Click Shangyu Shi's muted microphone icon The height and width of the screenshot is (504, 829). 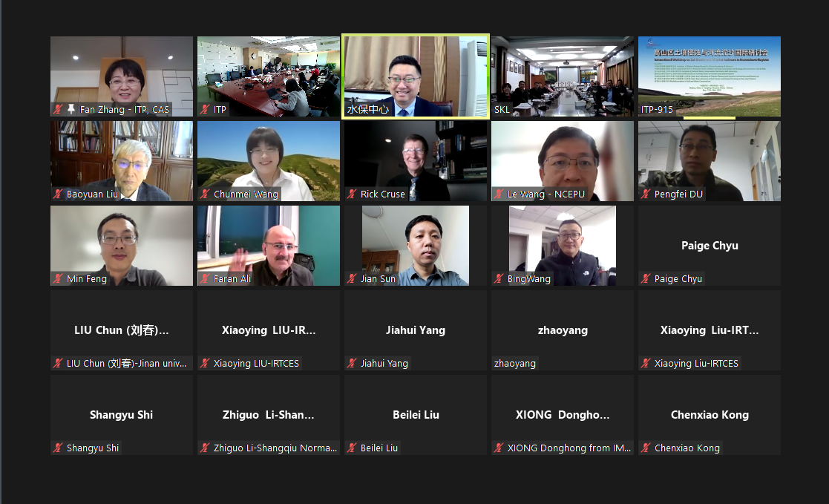pyautogui.click(x=58, y=448)
